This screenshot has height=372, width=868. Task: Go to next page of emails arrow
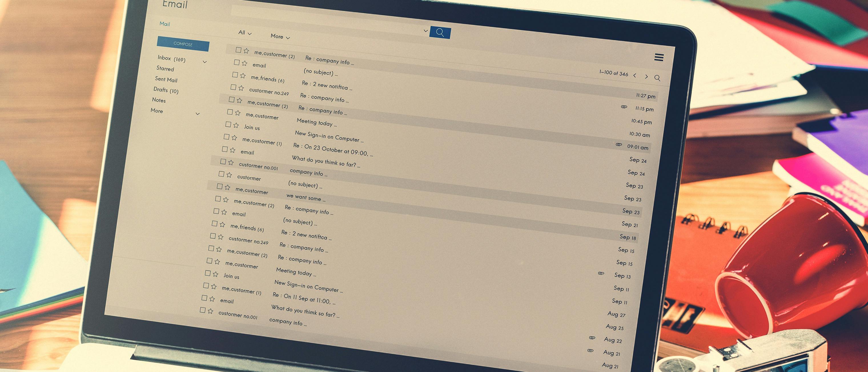tap(646, 77)
